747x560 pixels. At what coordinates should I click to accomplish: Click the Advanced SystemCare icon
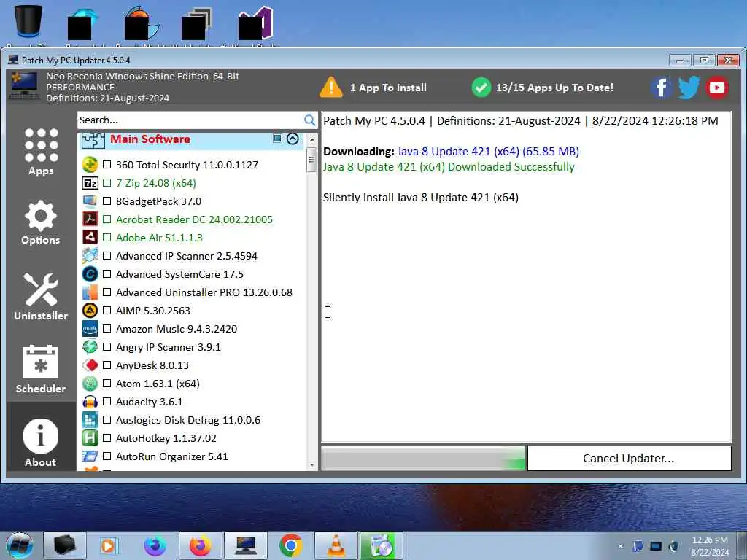click(90, 274)
